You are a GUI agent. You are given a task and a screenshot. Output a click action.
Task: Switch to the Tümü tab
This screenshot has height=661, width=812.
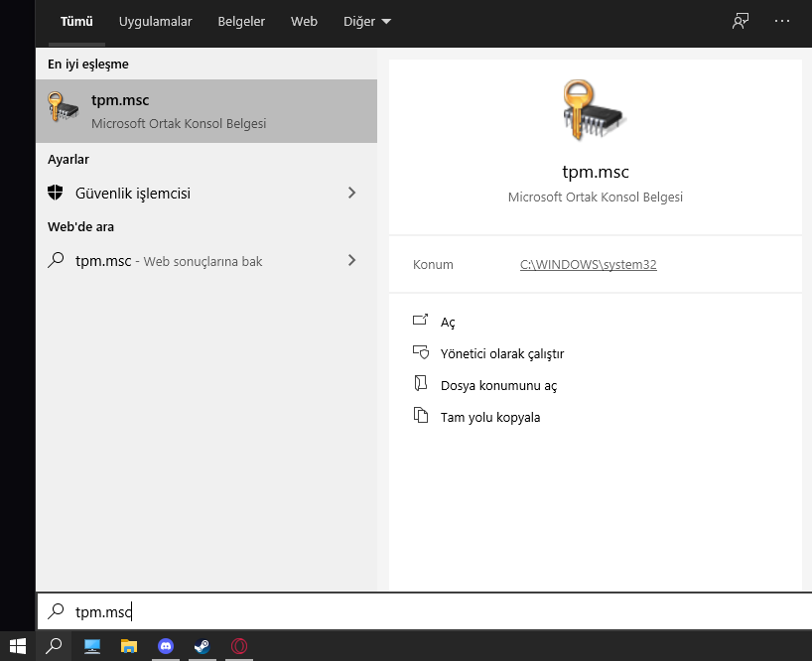click(x=76, y=22)
